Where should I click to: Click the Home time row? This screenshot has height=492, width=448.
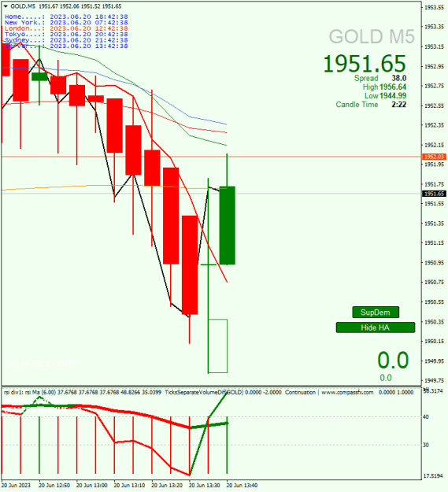coord(66,17)
